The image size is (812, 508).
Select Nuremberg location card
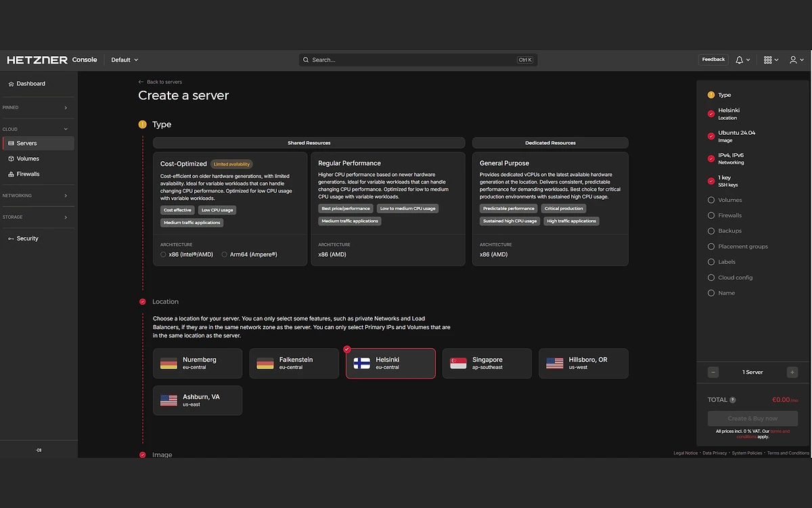(x=198, y=363)
